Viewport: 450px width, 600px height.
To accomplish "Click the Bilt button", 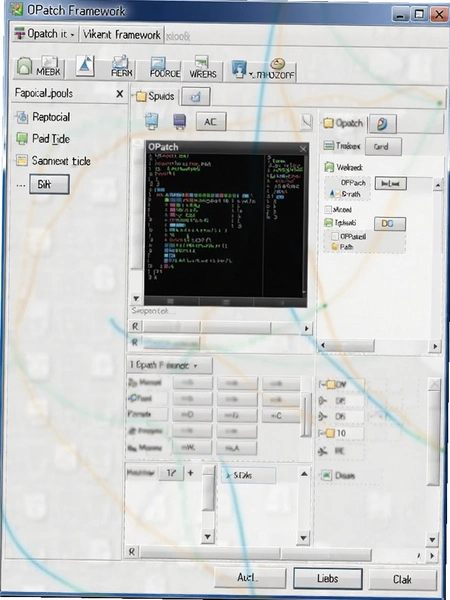I will [x=49, y=184].
